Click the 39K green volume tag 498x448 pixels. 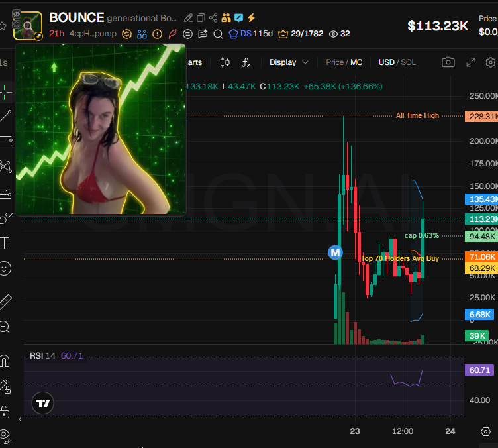pyautogui.click(x=477, y=336)
